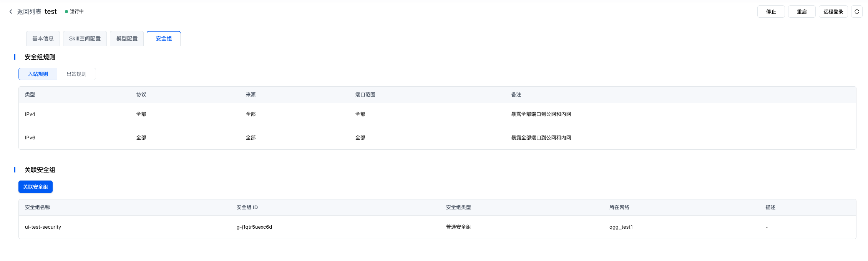Switch to 出站规则 outbound rules

pos(76,74)
